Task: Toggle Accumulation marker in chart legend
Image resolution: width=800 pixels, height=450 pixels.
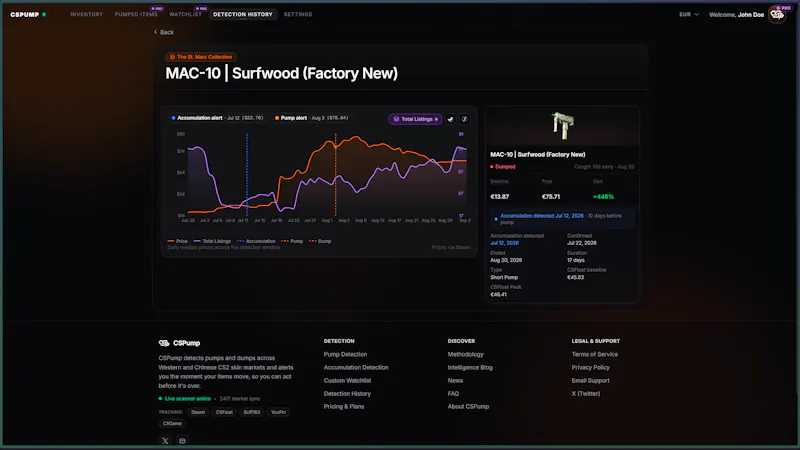Action: (256, 241)
